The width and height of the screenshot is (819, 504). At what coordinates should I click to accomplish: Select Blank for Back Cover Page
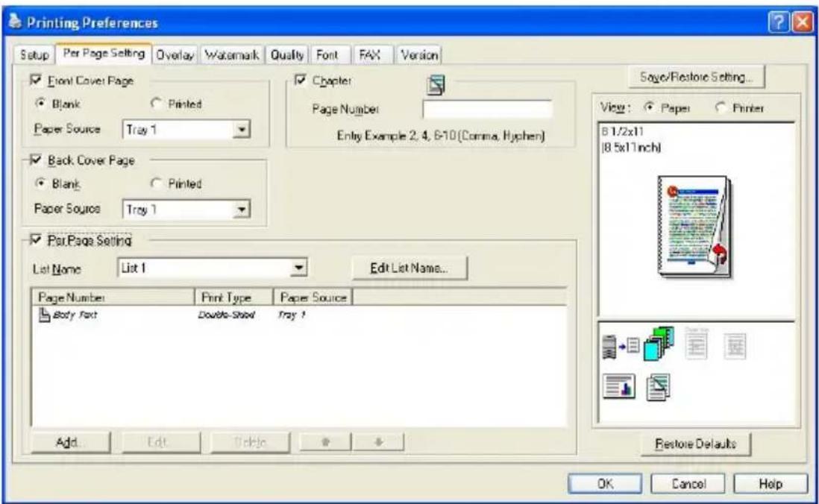click(40, 183)
